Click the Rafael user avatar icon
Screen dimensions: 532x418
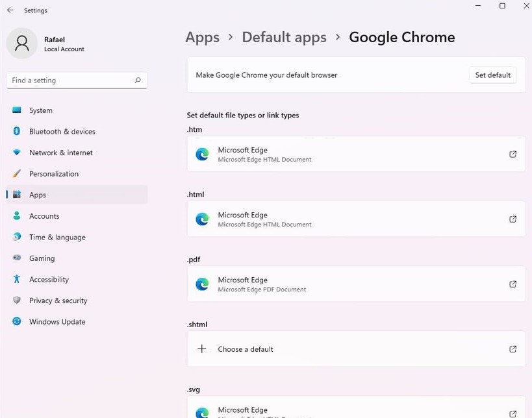point(22,43)
